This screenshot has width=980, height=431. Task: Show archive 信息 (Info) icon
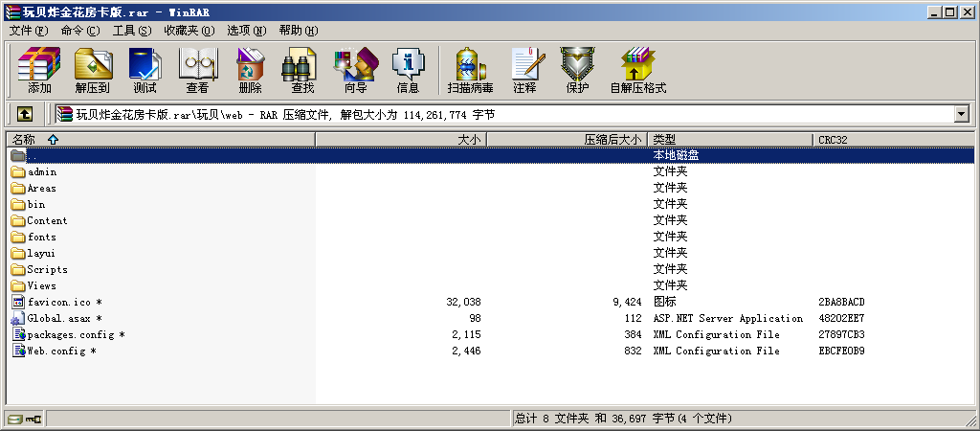point(408,70)
